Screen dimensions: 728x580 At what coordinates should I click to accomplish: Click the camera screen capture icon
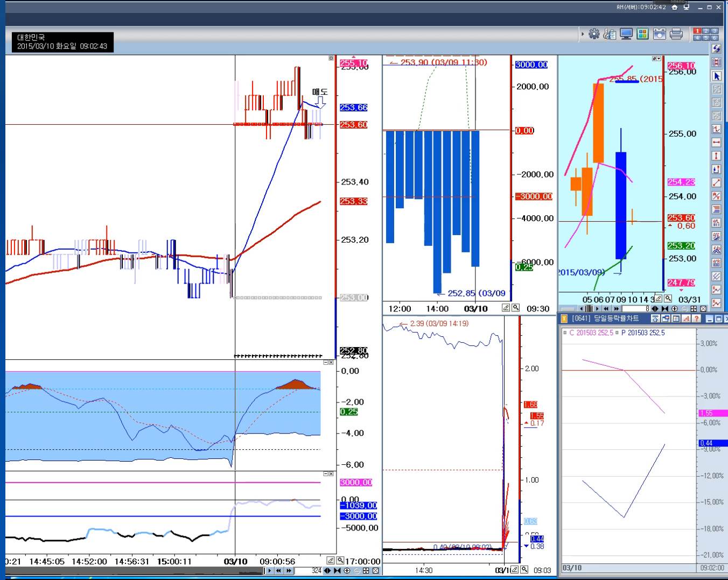tap(660, 34)
